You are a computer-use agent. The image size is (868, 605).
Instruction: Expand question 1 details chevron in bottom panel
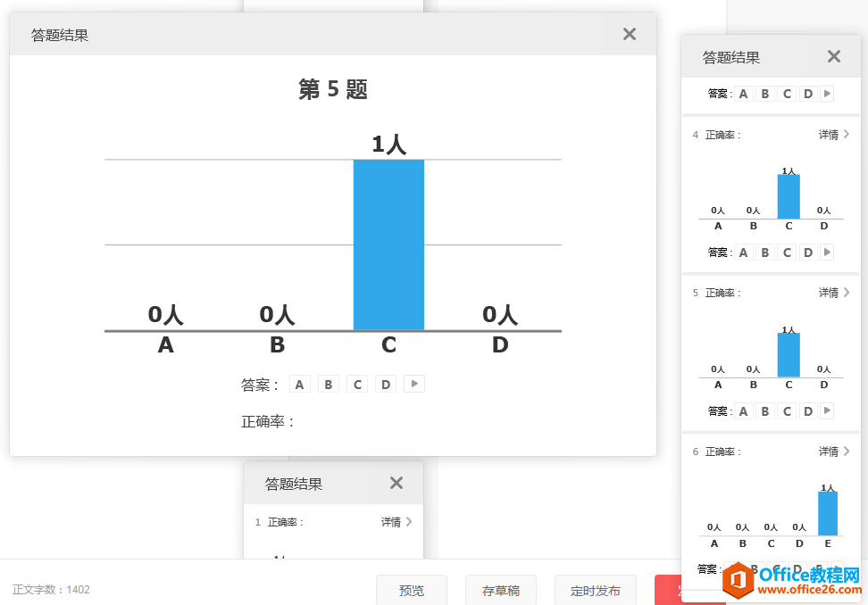point(408,521)
